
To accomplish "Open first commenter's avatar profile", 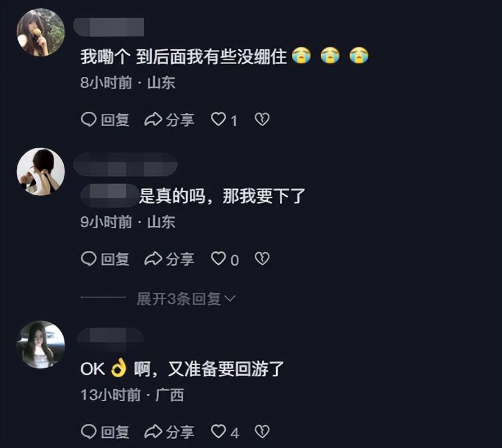I will coord(41,32).
